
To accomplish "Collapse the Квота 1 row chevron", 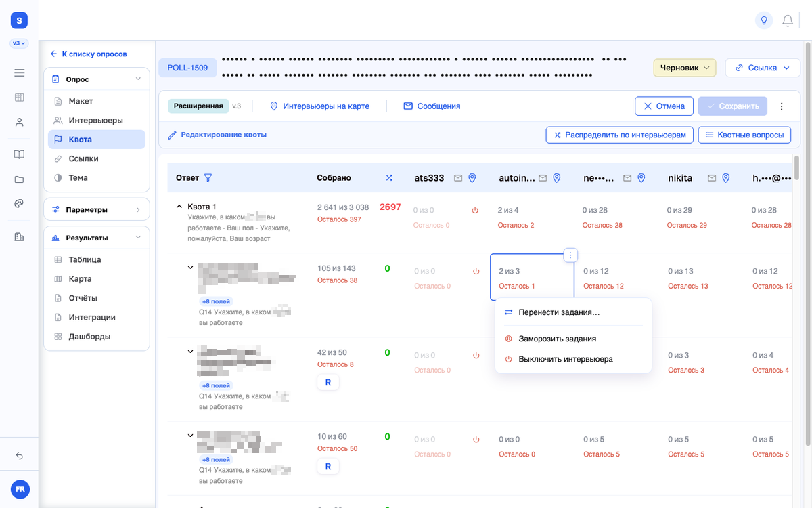I will coord(179,206).
